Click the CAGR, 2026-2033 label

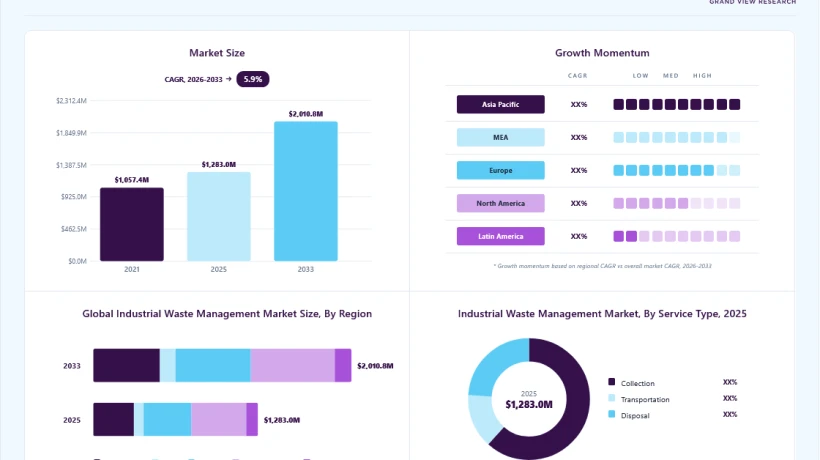(x=193, y=79)
